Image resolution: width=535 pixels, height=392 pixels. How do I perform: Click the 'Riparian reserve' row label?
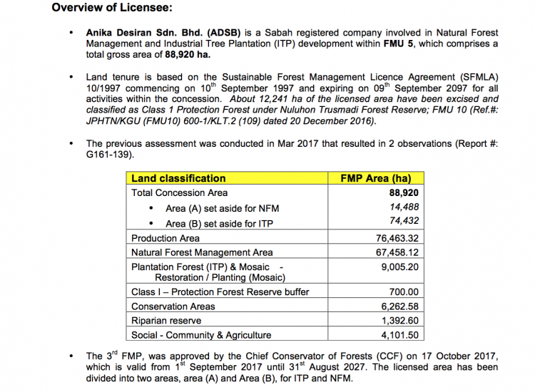click(x=166, y=321)
